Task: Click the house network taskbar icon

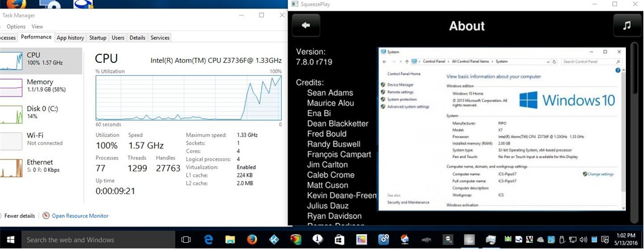Action: [x=405, y=240]
